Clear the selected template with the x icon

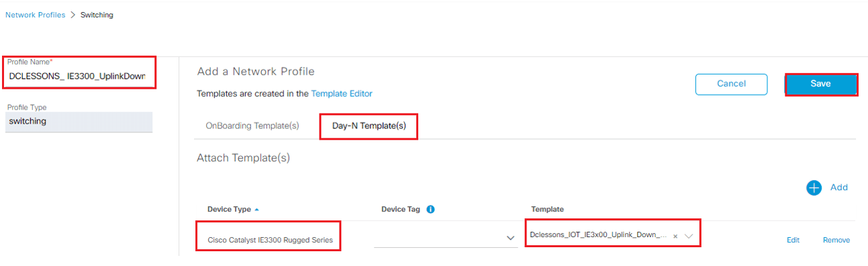[675, 236]
